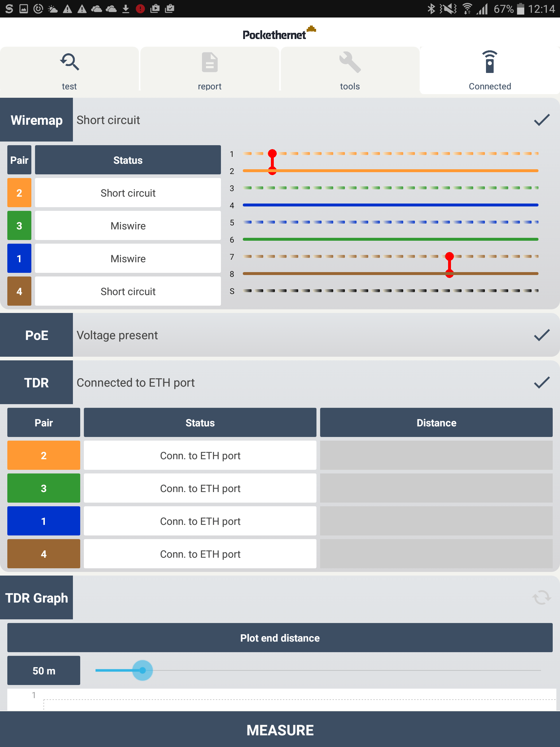The height and width of the screenshot is (747, 560).
Task: Tap the download notification icon
Action: click(x=126, y=9)
